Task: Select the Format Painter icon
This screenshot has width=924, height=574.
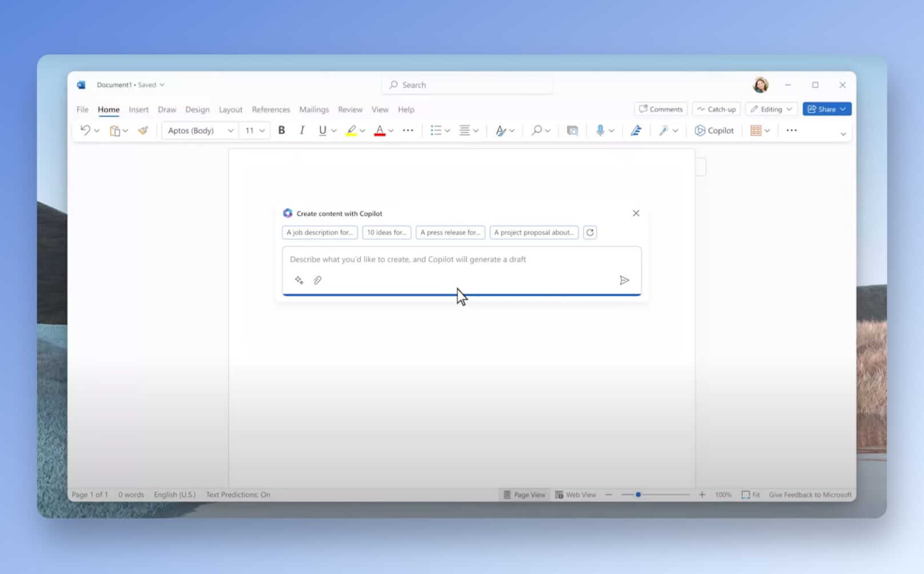Action: click(x=143, y=130)
